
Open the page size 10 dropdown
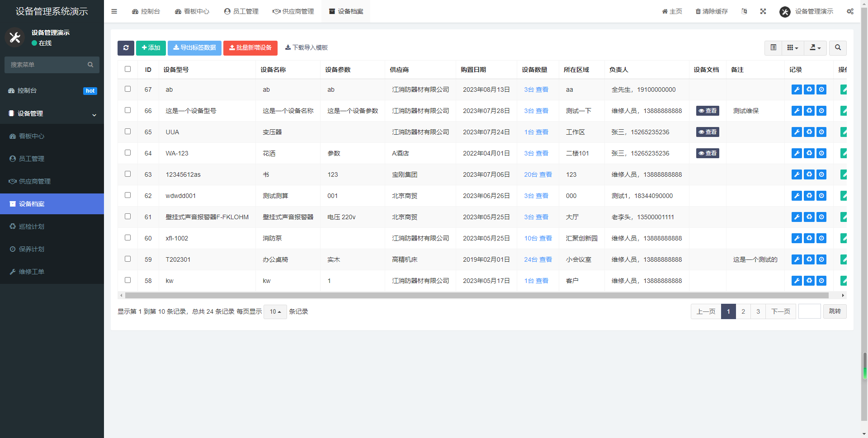click(275, 311)
